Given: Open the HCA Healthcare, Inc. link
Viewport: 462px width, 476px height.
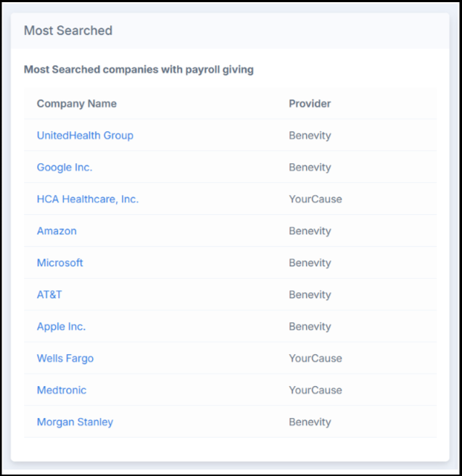Looking at the screenshot, I should coord(88,199).
